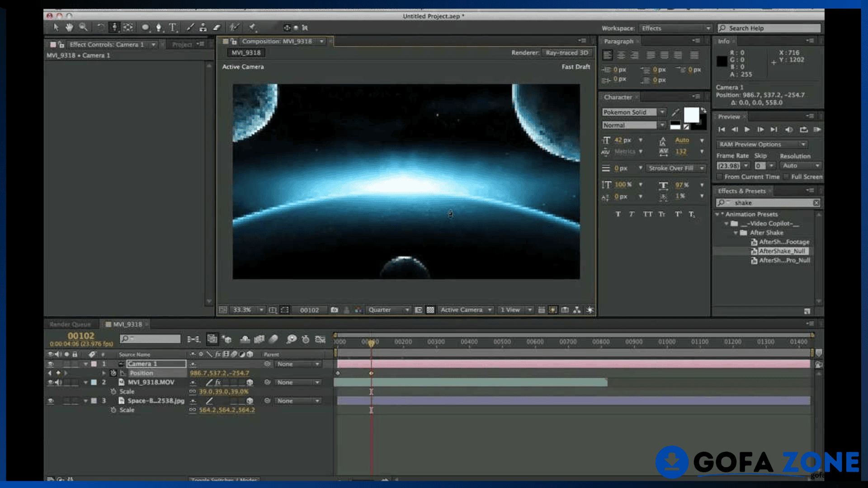Collapse the After Shake folder
This screenshot has width=868, height=488.
[x=736, y=233]
